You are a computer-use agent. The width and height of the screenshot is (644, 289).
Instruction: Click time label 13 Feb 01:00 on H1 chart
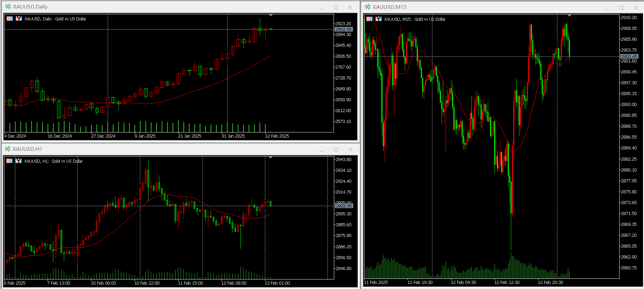click(277, 283)
